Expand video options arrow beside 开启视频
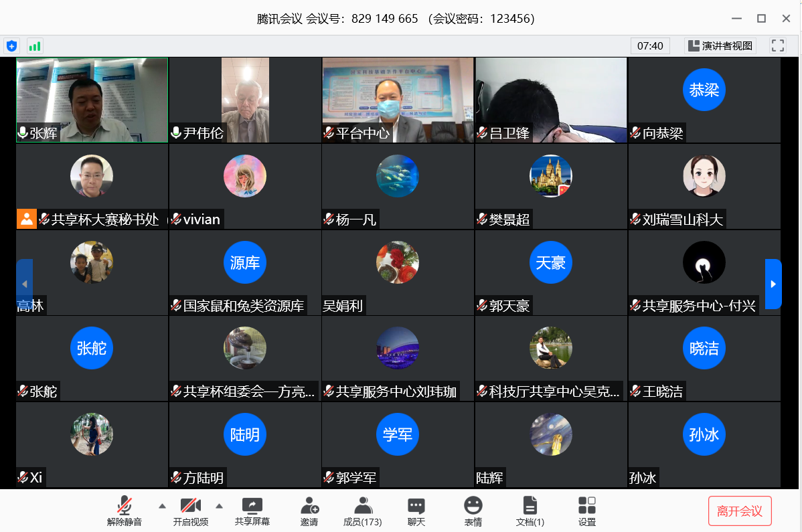Image resolution: width=802 pixels, height=532 pixels. 219,506
